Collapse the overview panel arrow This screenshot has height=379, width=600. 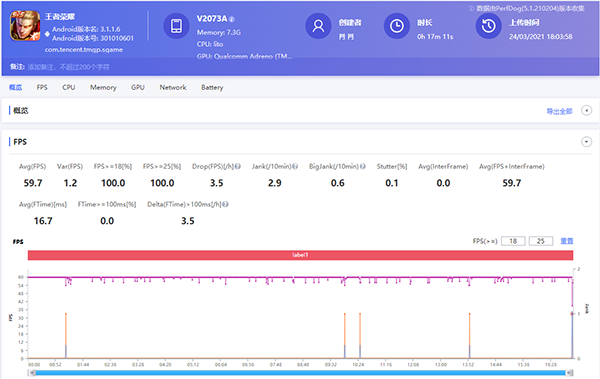point(586,111)
